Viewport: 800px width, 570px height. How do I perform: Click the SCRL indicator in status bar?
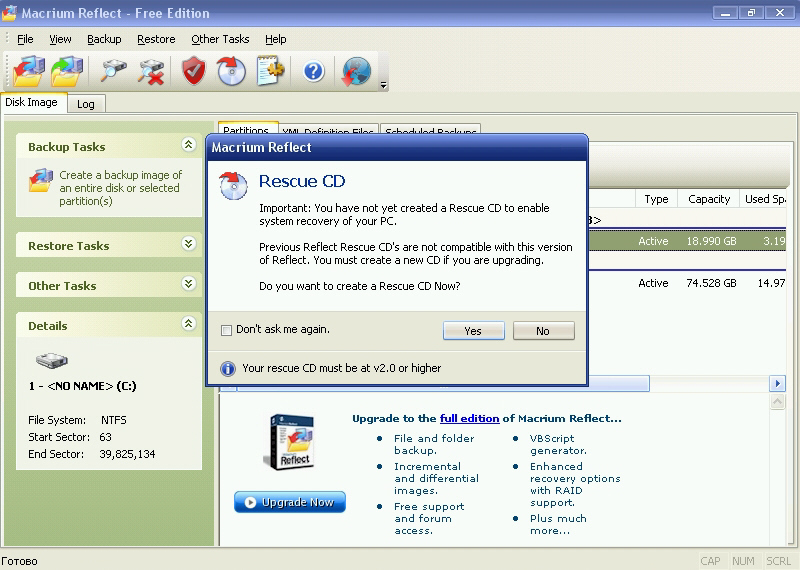coord(778,561)
